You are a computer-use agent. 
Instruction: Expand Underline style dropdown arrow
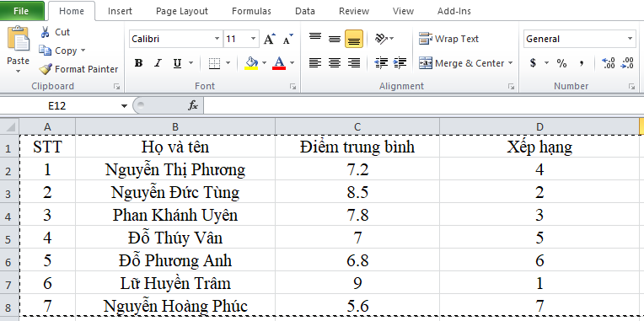tap(191, 63)
